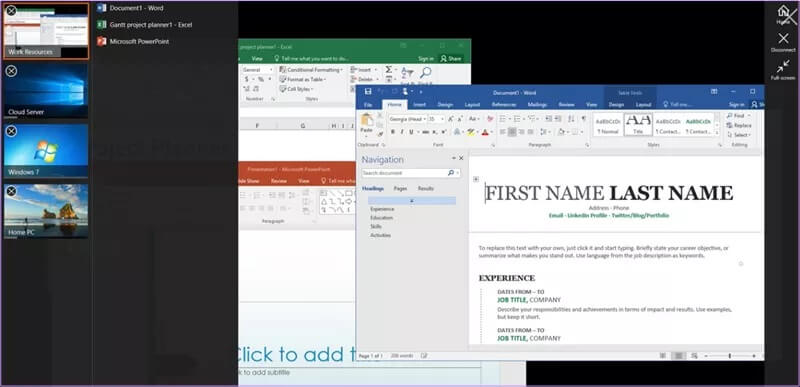Open Cell Styles dropdown in Excel
800x387 pixels.
tap(296, 89)
